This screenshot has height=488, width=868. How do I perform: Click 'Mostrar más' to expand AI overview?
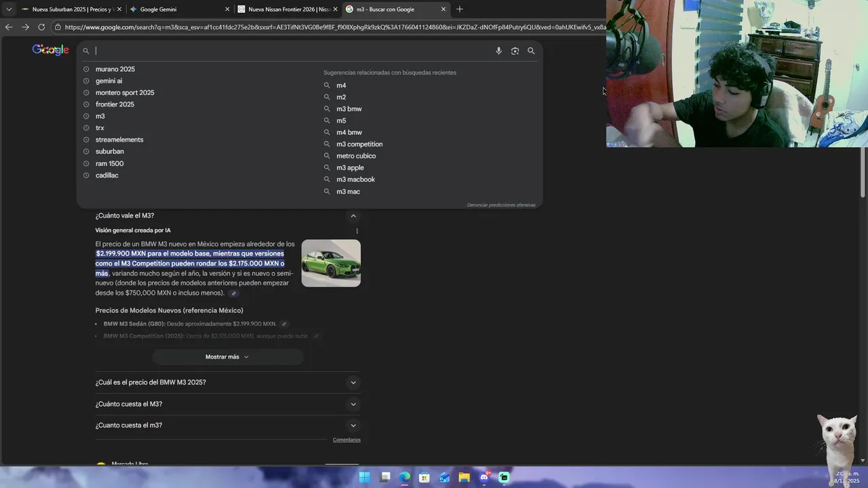(227, 357)
